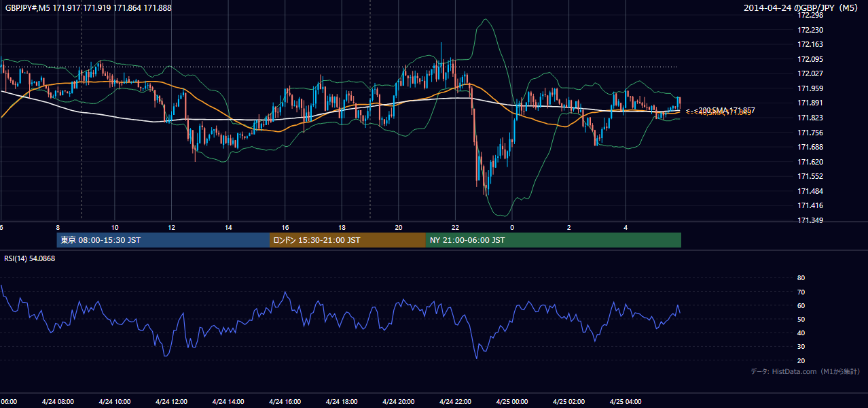Click the 東京 08:00-15:30 JST session bar
This screenshot has height=408, width=868.
click(x=163, y=240)
